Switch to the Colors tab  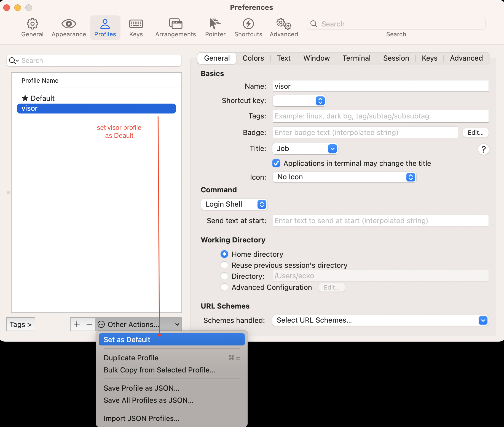[253, 58]
